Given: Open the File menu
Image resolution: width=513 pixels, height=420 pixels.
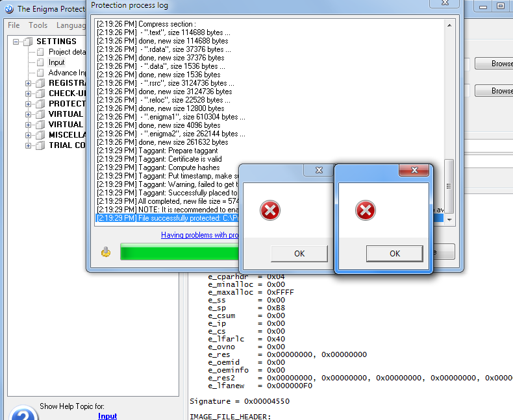Looking at the screenshot, I should coord(14,25).
